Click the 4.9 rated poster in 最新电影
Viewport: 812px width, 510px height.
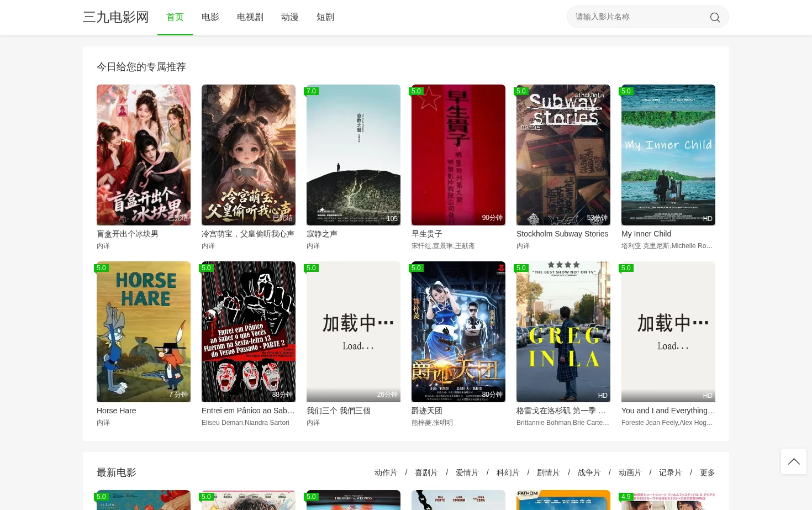click(668, 500)
